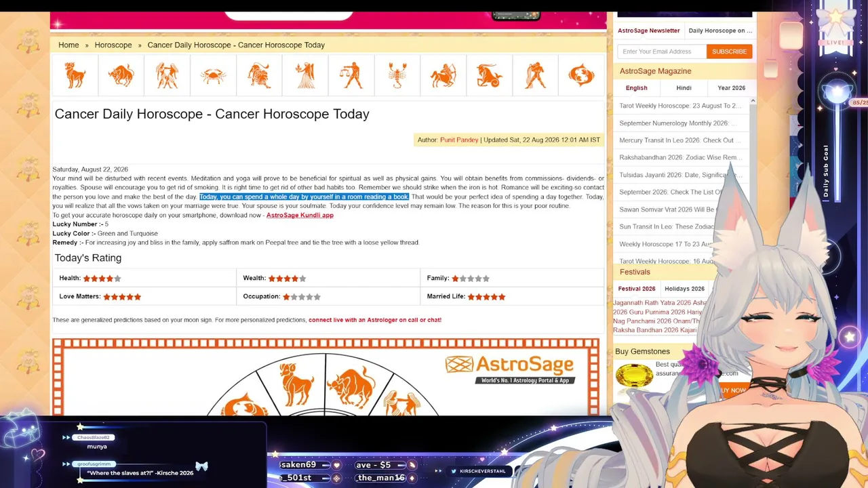Select the Cancer crab zodiac icon

pyautogui.click(x=213, y=75)
